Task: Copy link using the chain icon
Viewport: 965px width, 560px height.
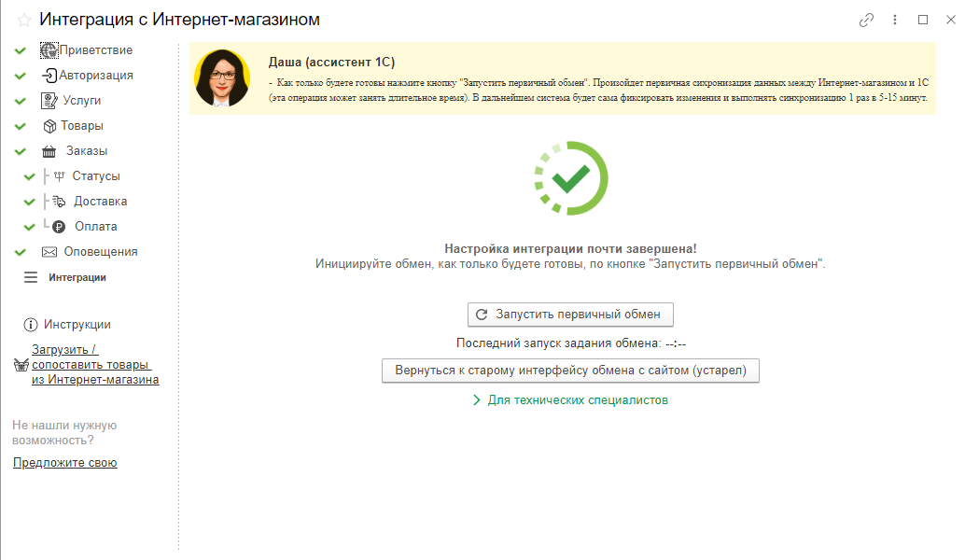Action: tap(866, 20)
